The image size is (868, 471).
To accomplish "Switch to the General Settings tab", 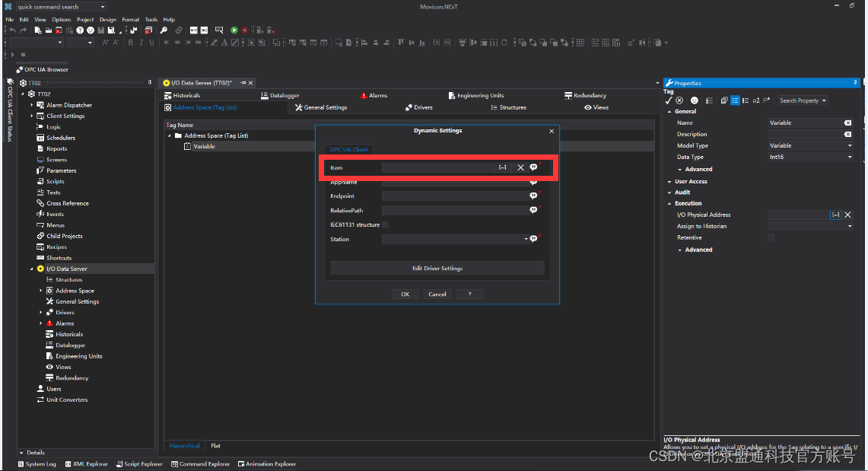I will [321, 107].
